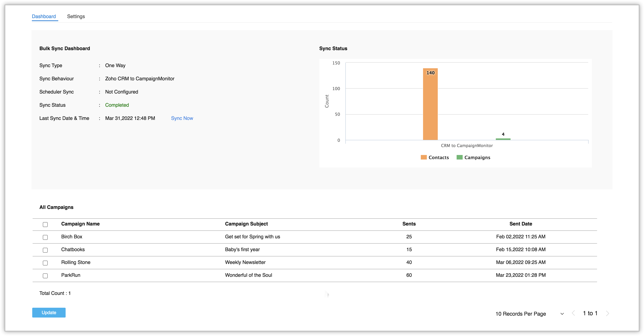Open records per page dropdown
644x336 pixels.
click(x=562, y=314)
